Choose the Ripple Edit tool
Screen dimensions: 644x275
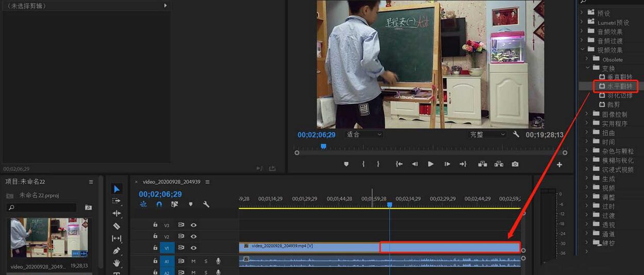(x=117, y=213)
